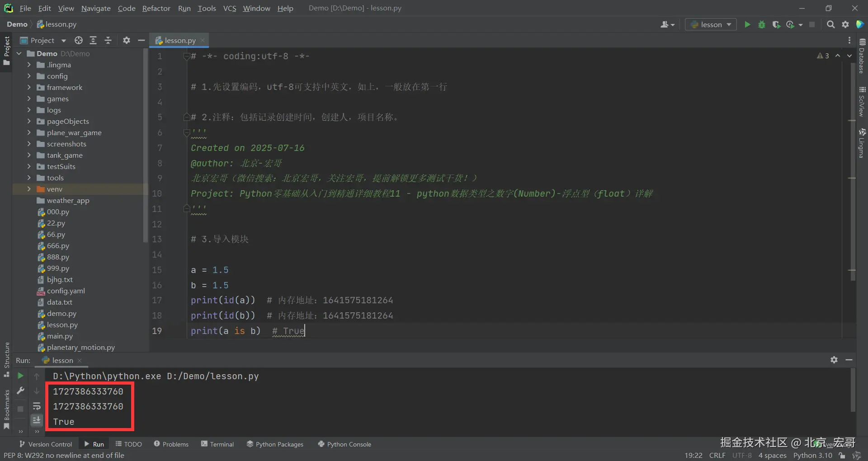Close the lesson.py editor tab
The width and height of the screenshot is (868, 461).
point(203,40)
